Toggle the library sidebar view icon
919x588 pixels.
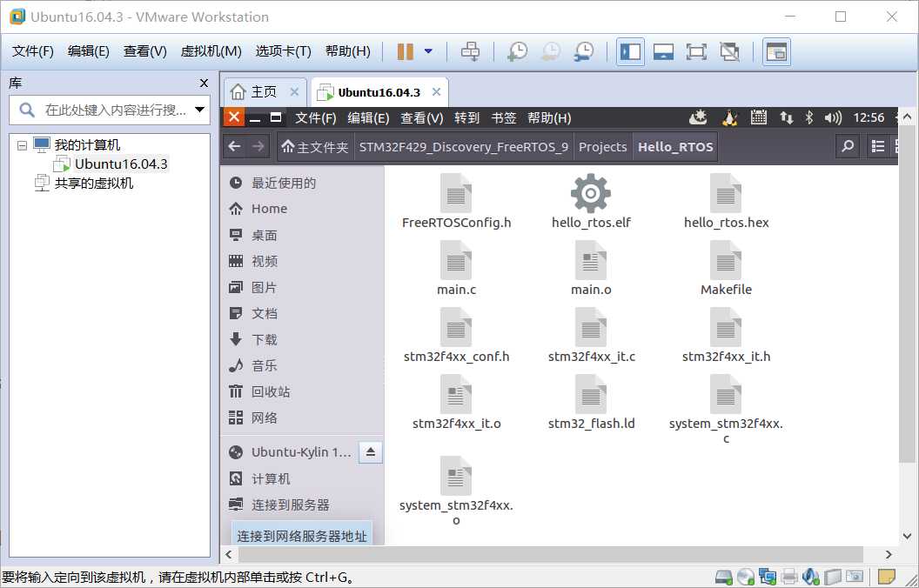631,51
